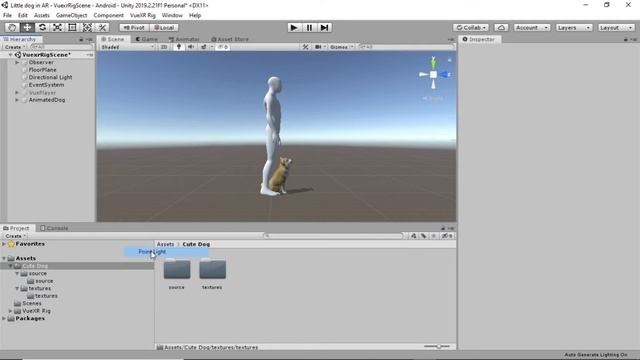Step one frame forward
The width and height of the screenshot is (640, 360).
coord(324,27)
